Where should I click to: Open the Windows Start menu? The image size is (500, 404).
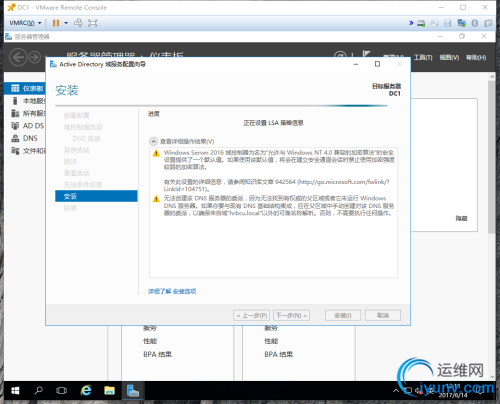pos(15,391)
